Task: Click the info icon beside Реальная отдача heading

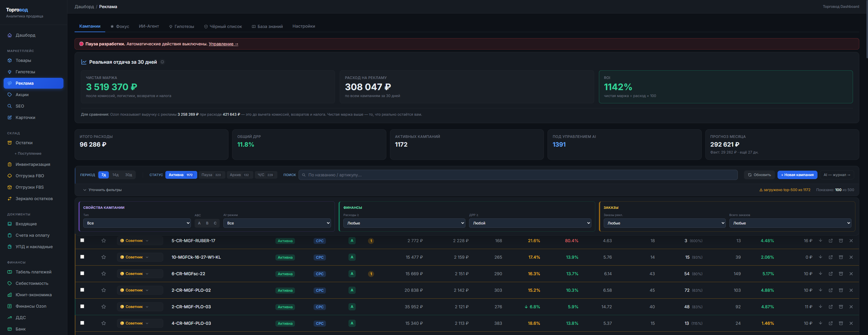Action: tap(162, 62)
